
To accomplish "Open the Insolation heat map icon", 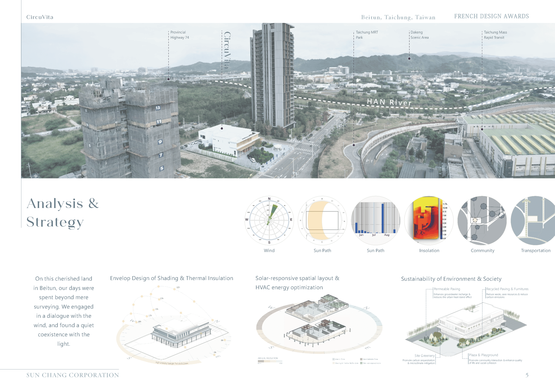I will [429, 220].
